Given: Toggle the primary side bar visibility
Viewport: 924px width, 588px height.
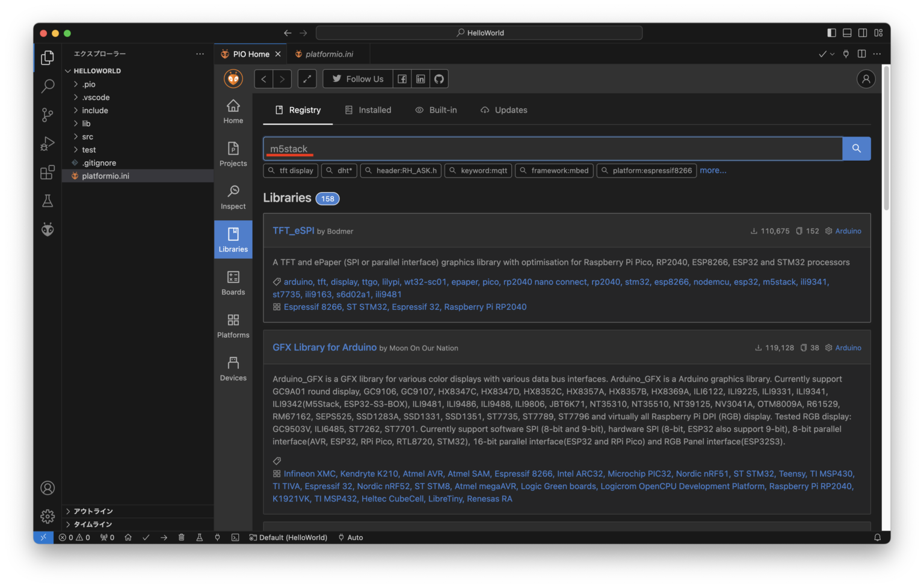Looking at the screenshot, I should click(831, 32).
